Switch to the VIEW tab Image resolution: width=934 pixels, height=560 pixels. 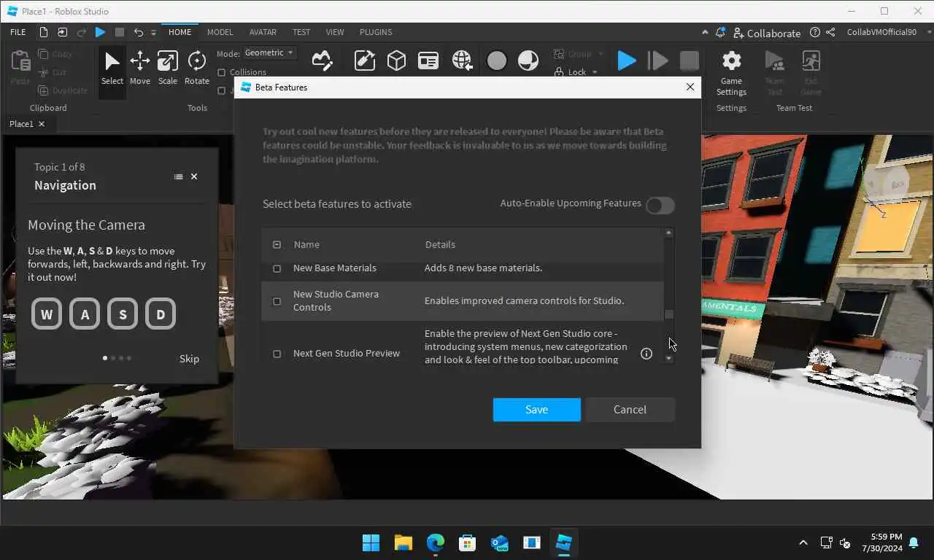tap(335, 32)
